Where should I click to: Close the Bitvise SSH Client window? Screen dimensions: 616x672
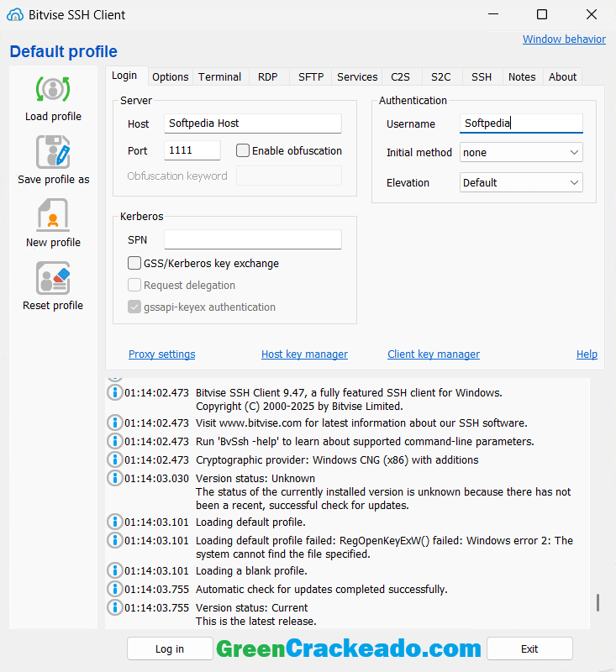click(592, 14)
